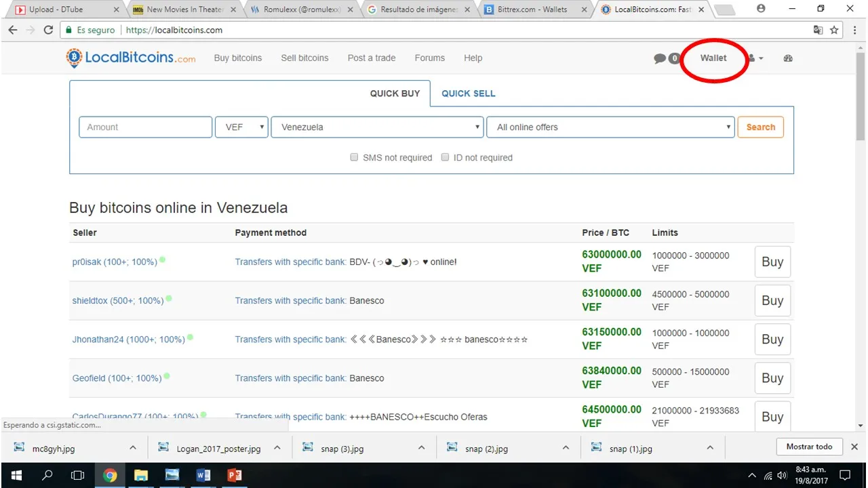Open the dashboard gauge icon

pyautogui.click(x=788, y=58)
